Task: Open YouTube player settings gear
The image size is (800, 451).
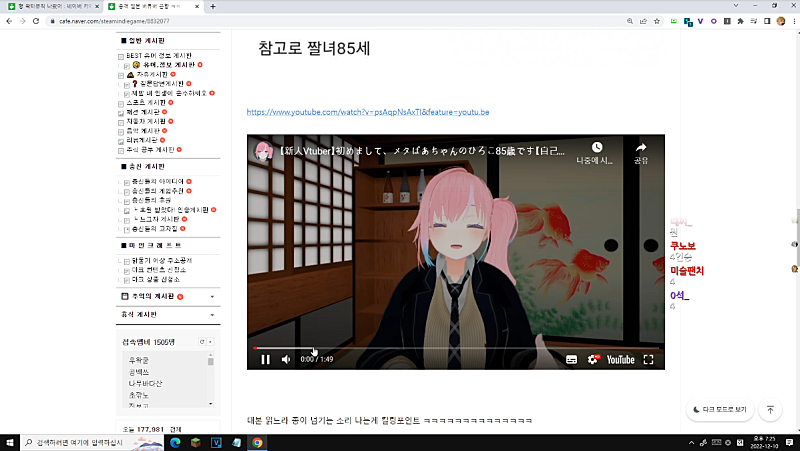Action: [592, 360]
